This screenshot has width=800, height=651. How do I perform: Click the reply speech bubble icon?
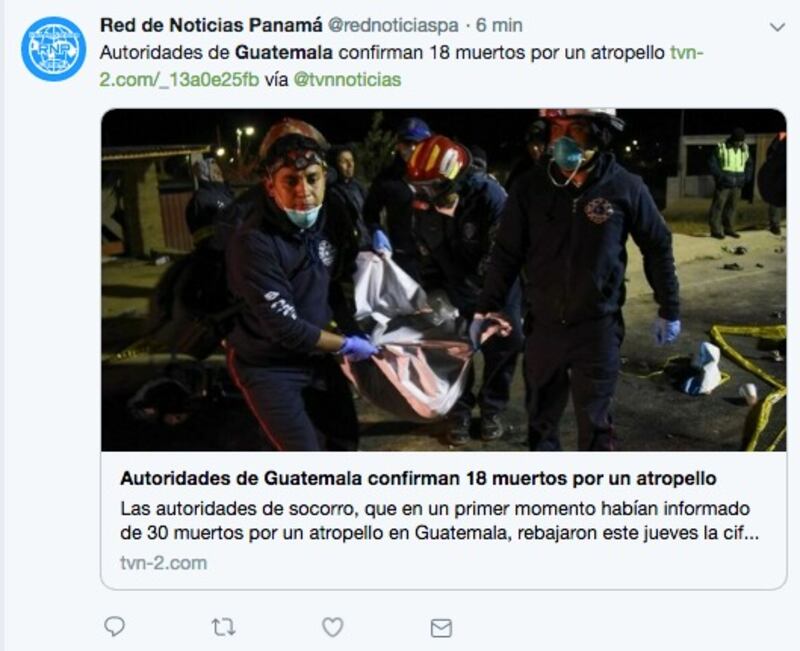[114, 627]
